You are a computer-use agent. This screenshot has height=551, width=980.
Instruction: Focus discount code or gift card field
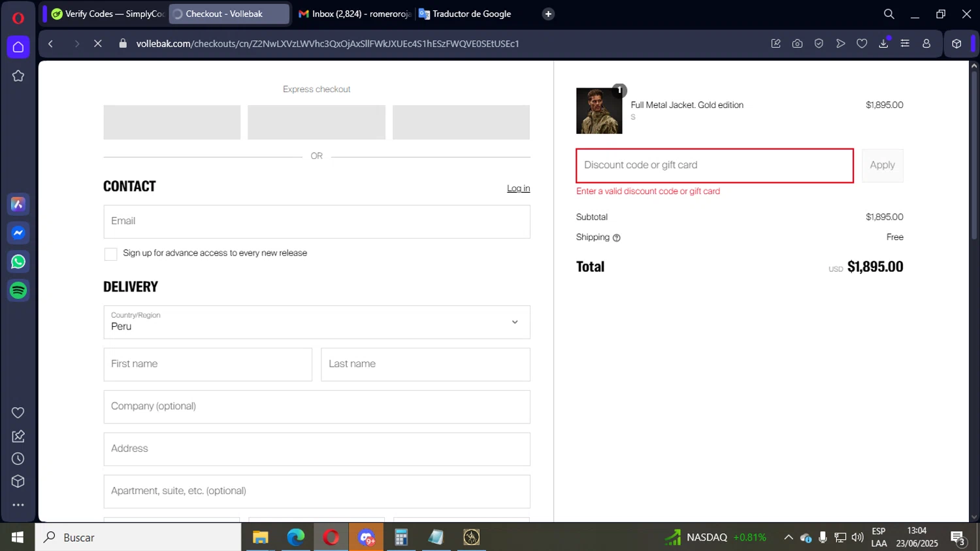pyautogui.click(x=715, y=165)
